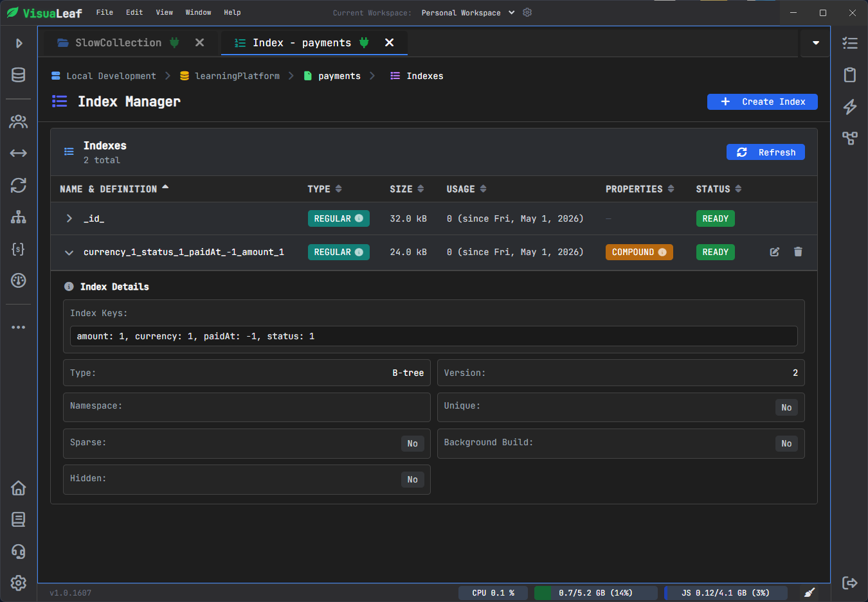The image size is (868, 602).
Task: Open the Window menu
Action: click(x=198, y=12)
